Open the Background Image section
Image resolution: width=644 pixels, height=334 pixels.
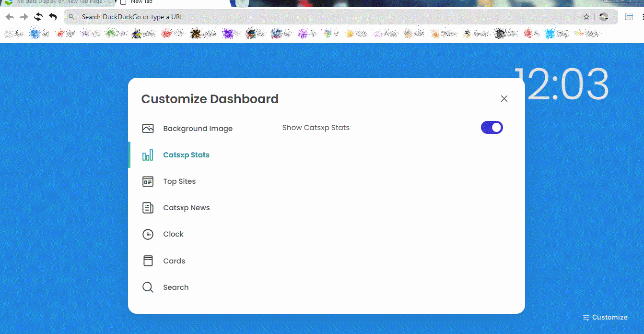198,129
